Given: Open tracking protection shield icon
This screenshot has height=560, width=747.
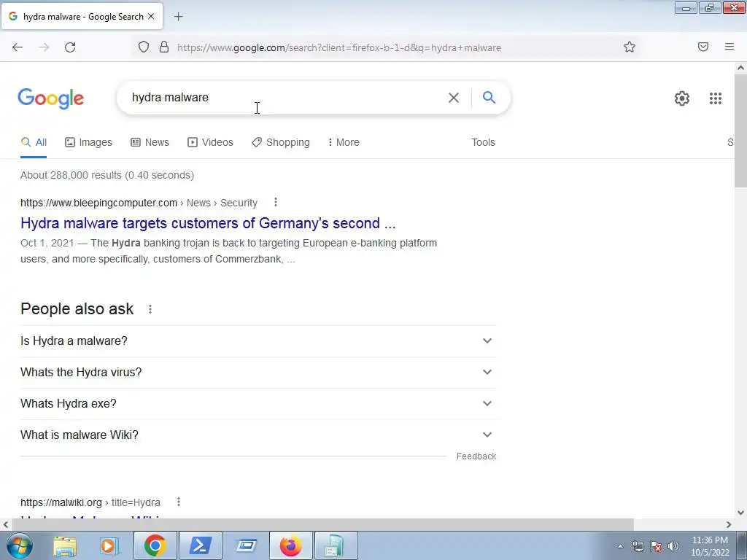Looking at the screenshot, I should coord(144,47).
